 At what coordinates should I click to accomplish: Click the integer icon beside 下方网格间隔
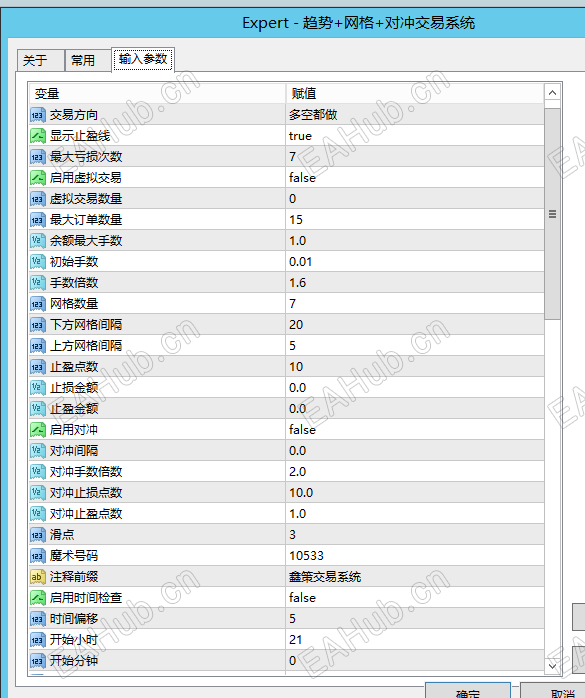point(38,325)
